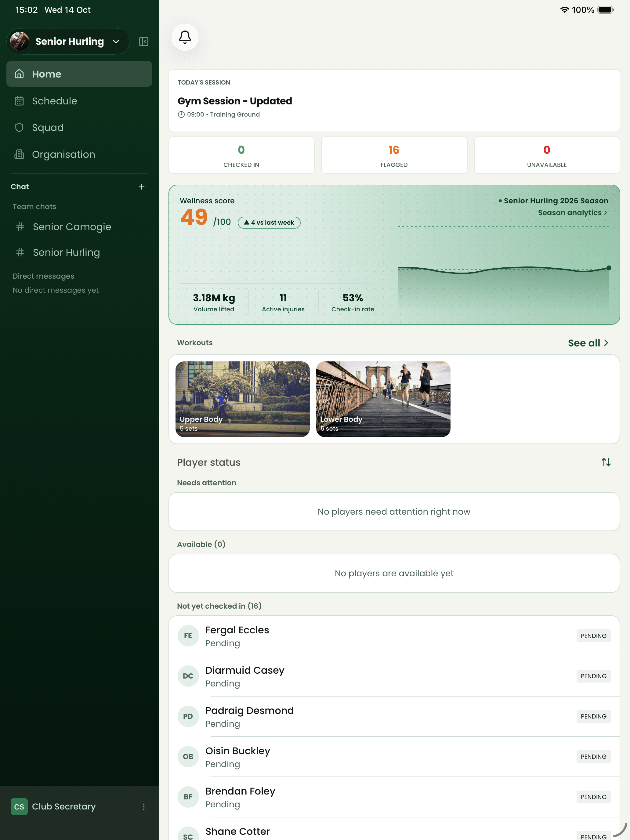Open Senior Hurling team chat
The height and width of the screenshot is (840, 630).
click(79, 252)
